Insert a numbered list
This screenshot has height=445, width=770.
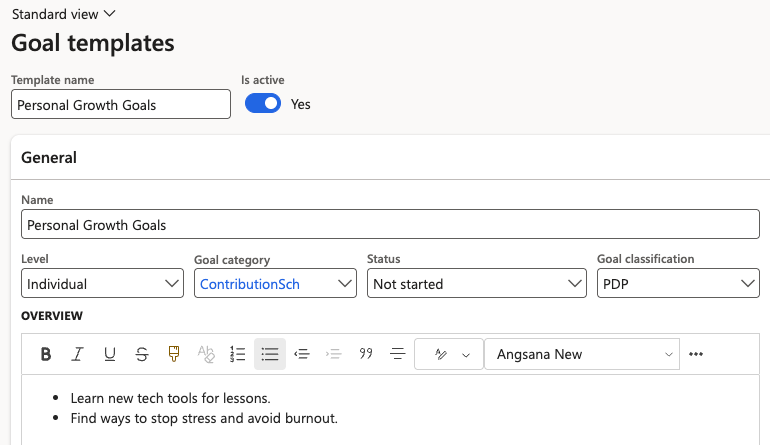click(238, 354)
